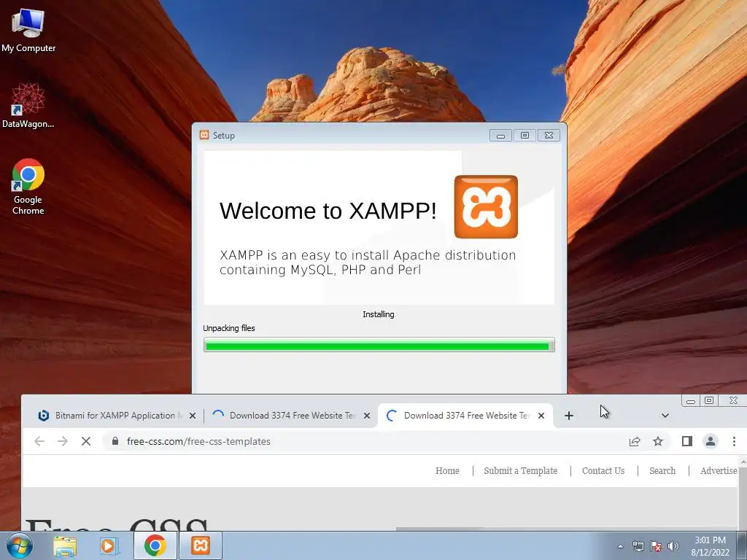This screenshot has height=560, width=747.
Task: View site info lock icon
Action: 115,441
